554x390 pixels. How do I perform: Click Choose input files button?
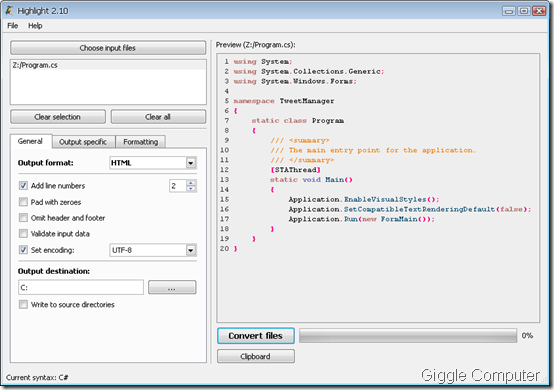point(108,48)
